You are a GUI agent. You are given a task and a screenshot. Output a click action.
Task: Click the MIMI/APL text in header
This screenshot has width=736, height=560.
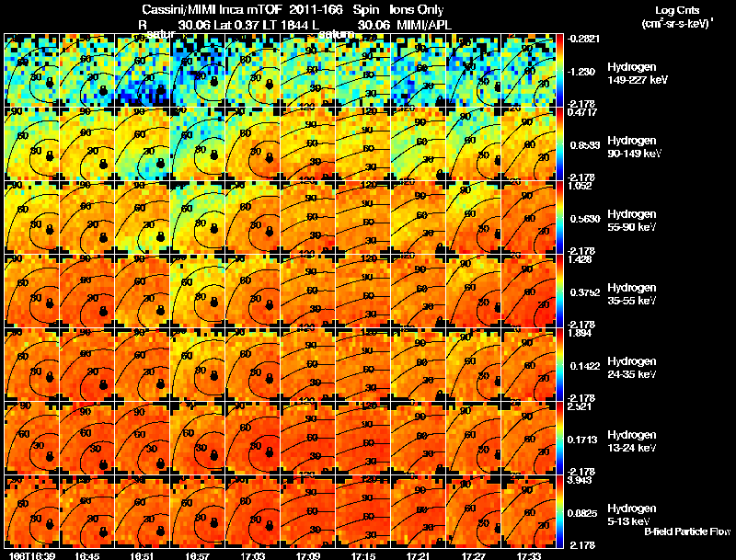pos(424,25)
